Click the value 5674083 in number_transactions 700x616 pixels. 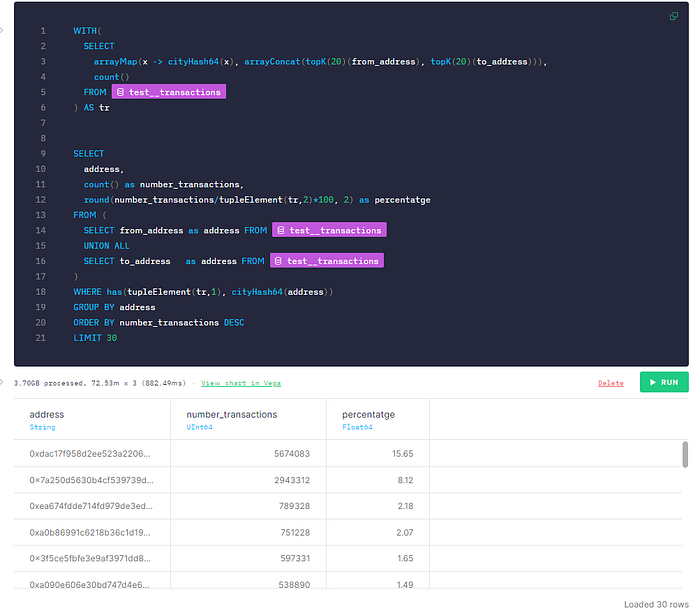tap(292, 454)
